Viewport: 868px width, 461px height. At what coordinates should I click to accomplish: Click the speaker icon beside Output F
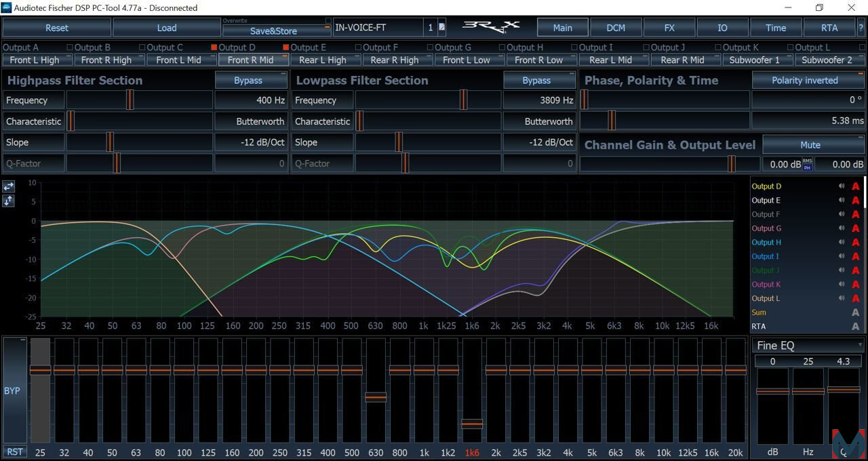click(841, 215)
